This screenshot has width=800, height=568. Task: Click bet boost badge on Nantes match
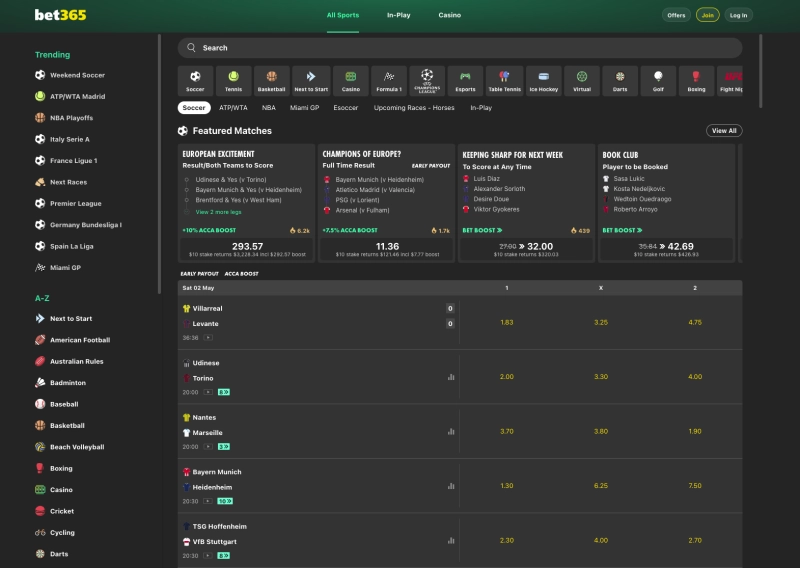click(x=224, y=447)
